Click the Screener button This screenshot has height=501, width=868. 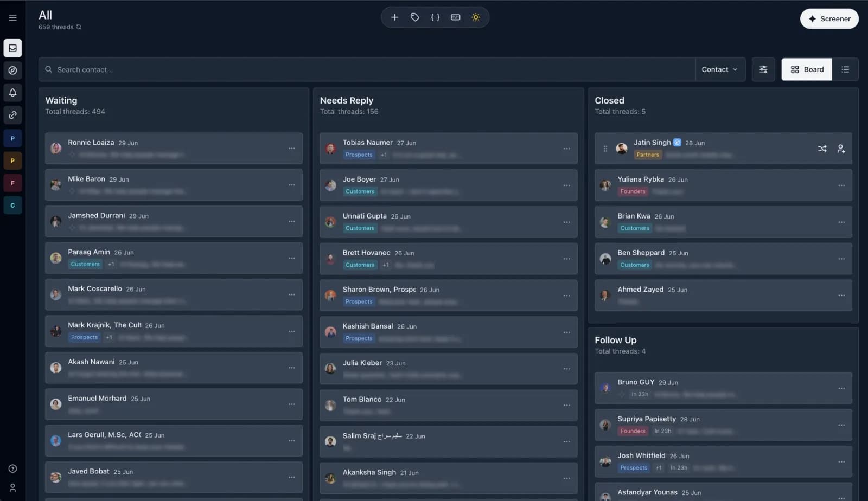click(x=829, y=18)
